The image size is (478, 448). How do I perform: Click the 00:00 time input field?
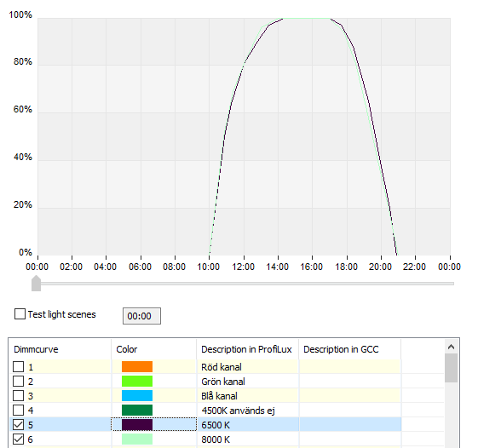(141, 316)
